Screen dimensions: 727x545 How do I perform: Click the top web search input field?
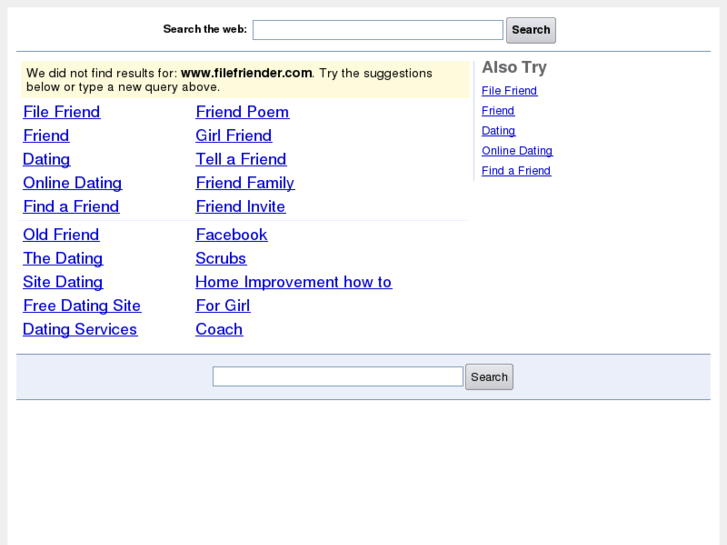click(x=377, y=30)
